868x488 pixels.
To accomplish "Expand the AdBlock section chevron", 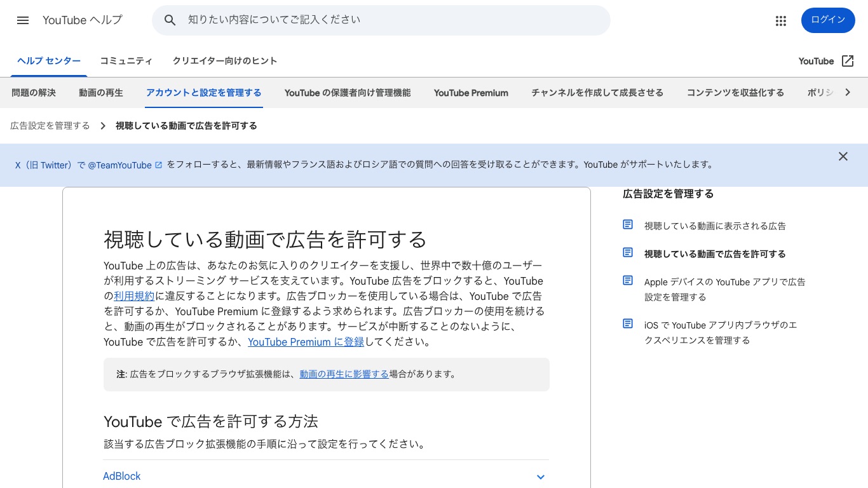I will 541,477.
